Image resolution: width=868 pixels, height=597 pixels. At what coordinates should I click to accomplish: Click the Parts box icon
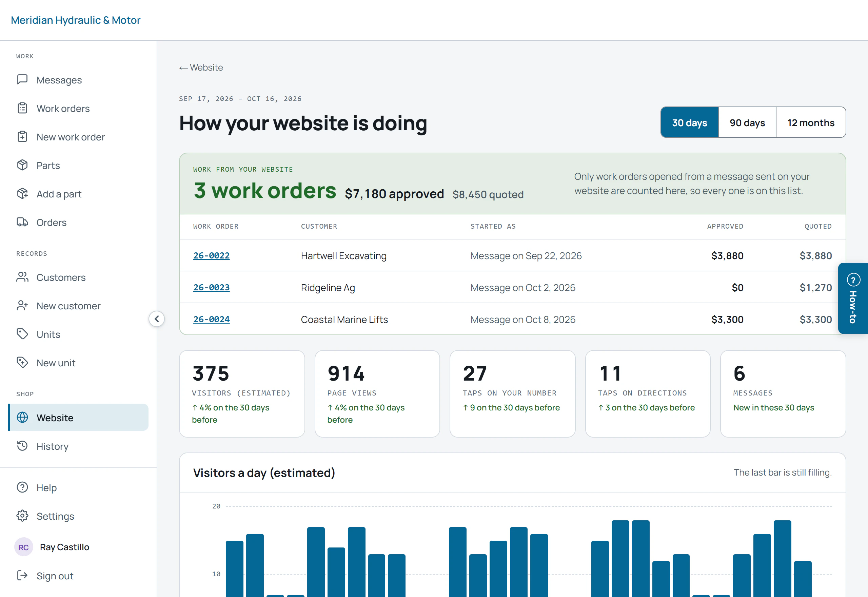pos(22,165)
